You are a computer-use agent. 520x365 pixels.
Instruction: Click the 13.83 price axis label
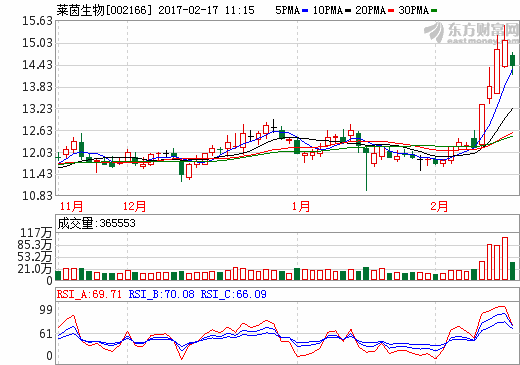37,87
